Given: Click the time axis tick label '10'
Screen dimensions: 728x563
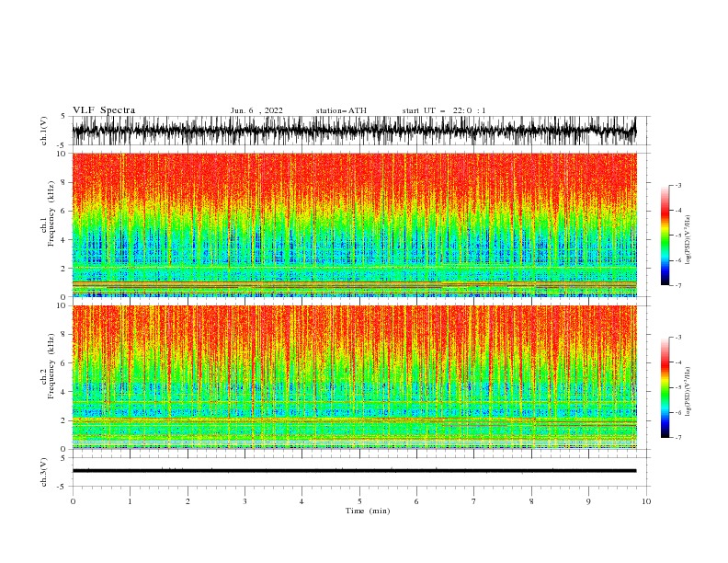Looking at the screenshot, I should (646, 501).
